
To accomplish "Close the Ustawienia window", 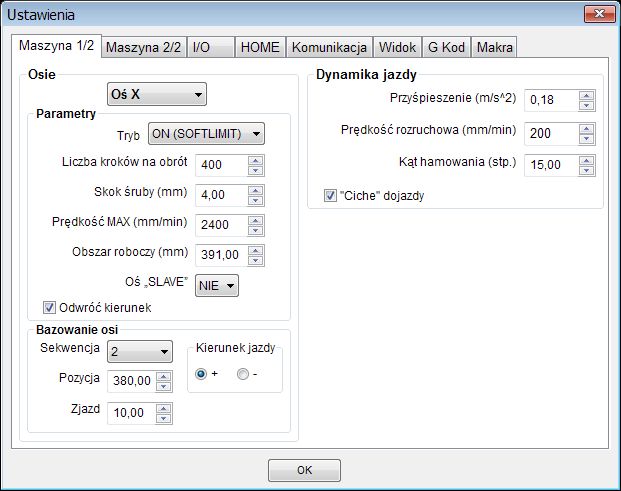I will (x=599, y=14).
